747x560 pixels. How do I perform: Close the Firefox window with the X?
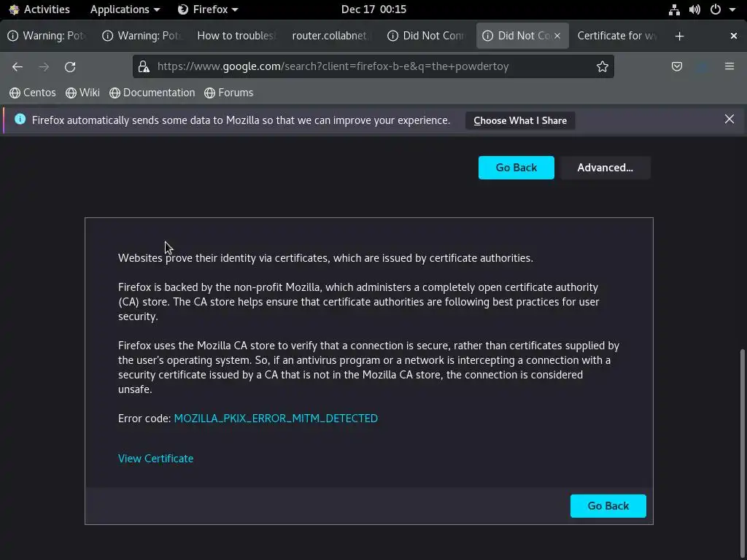point(734,36)
